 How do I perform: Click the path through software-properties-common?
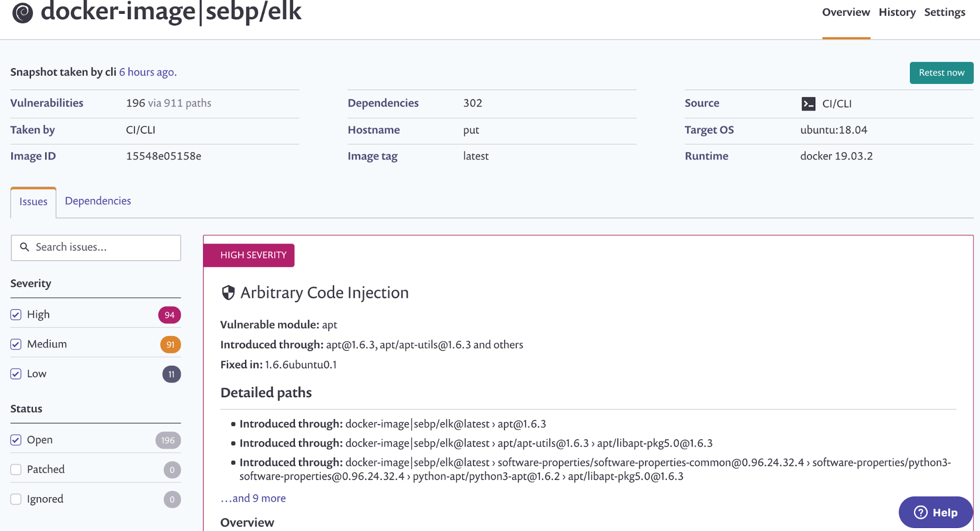pyautogui.click(x=595, y=469)
